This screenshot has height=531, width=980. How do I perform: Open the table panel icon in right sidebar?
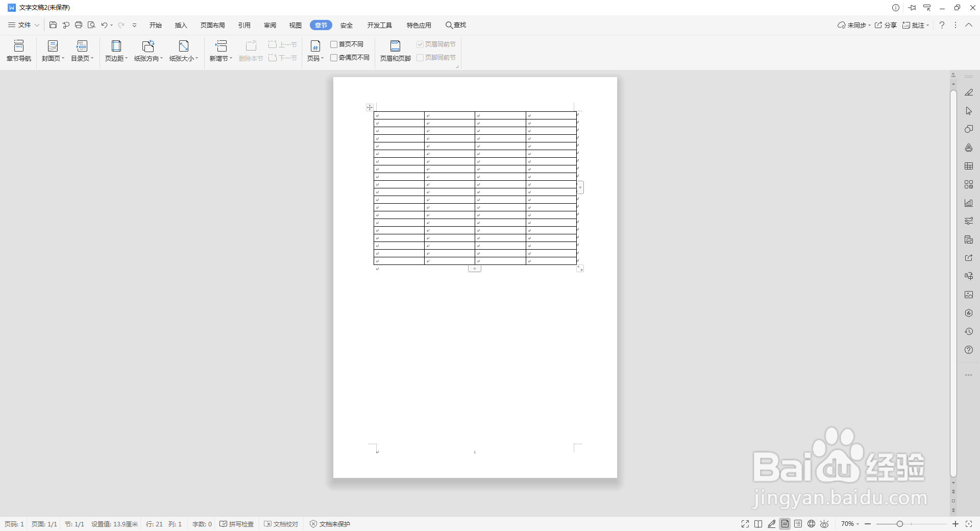(969, 166)
